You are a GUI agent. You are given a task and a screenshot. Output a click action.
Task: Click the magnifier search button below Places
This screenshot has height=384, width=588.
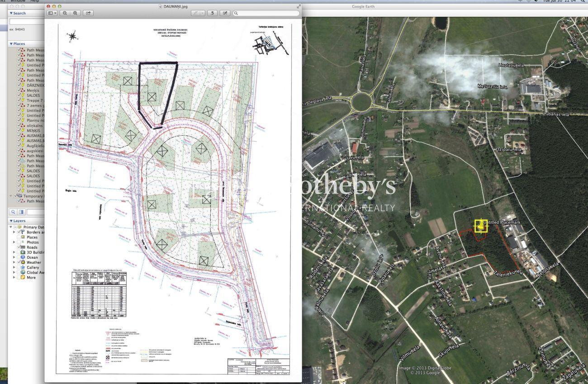point(14,212)
